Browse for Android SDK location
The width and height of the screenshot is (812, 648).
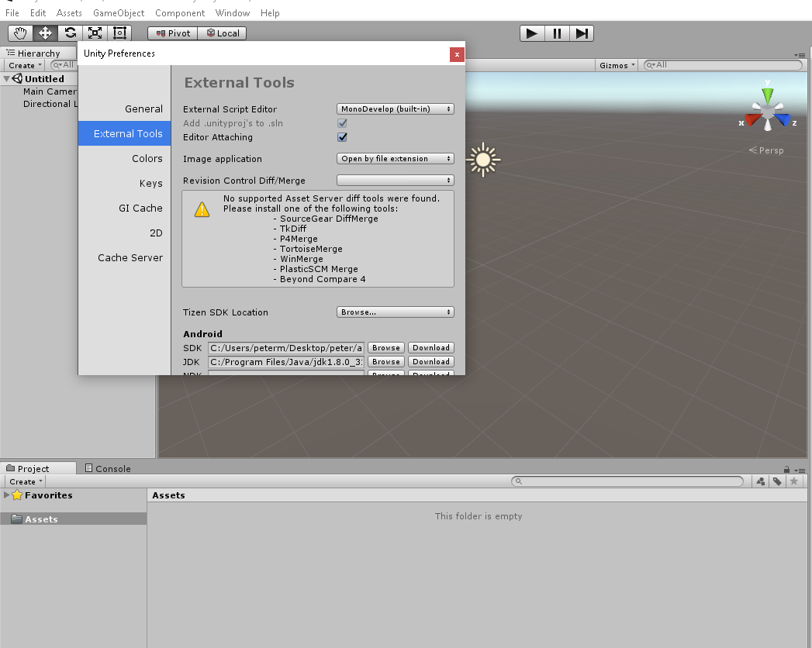(385, 348)
